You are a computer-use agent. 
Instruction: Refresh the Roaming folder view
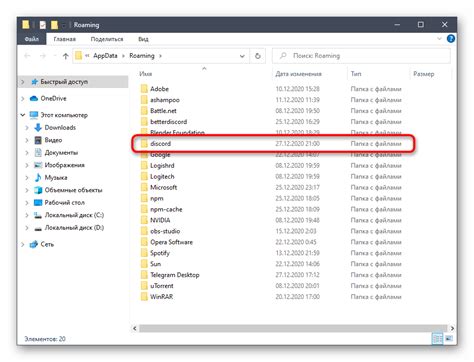pos(258,56)
